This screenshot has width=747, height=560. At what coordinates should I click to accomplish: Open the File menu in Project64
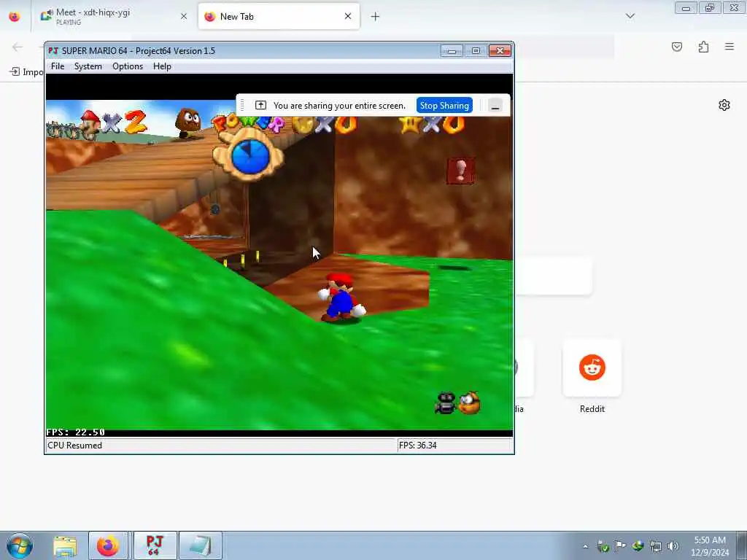point(58,66)
